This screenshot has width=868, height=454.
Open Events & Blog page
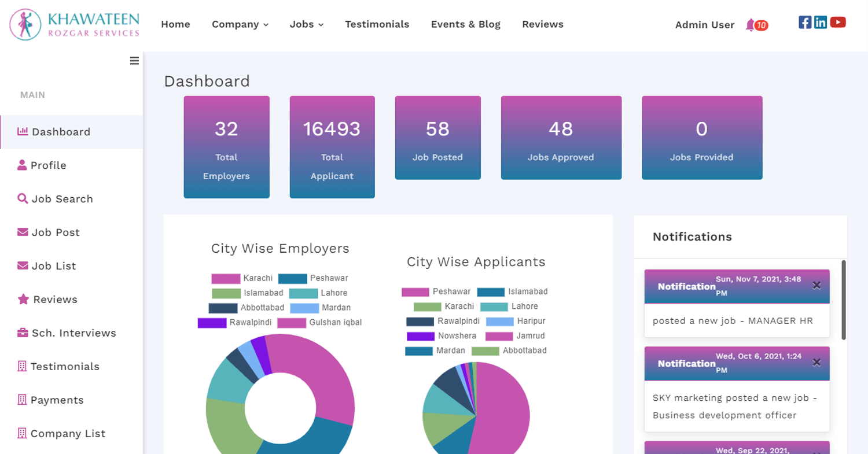tap(465, 24)
